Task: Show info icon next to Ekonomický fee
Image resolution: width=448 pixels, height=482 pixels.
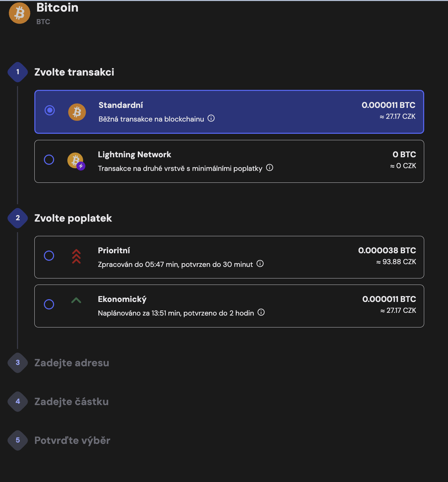Action: point(261,312)
